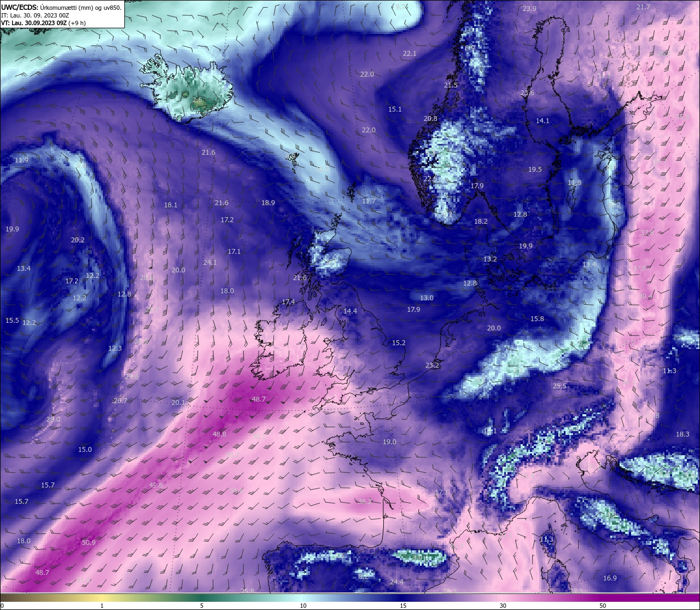700x610 pixels.
Task: Click the 20.2 value on the map
Action: click(78, 240)
